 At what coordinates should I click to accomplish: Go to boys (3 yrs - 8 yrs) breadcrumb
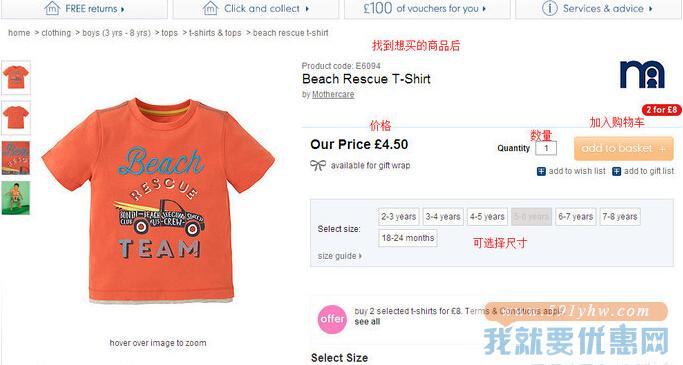[116, 33]
